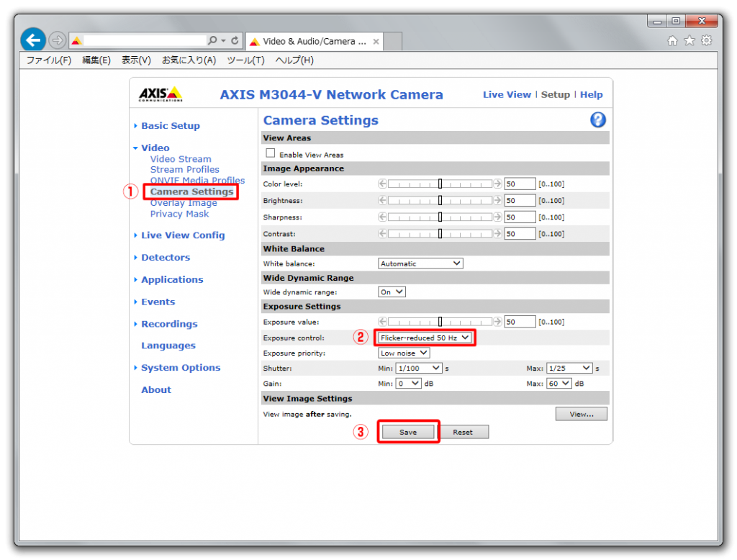Open the Setup link in header
The image size is (737, 560).
(x=555, y=94)
